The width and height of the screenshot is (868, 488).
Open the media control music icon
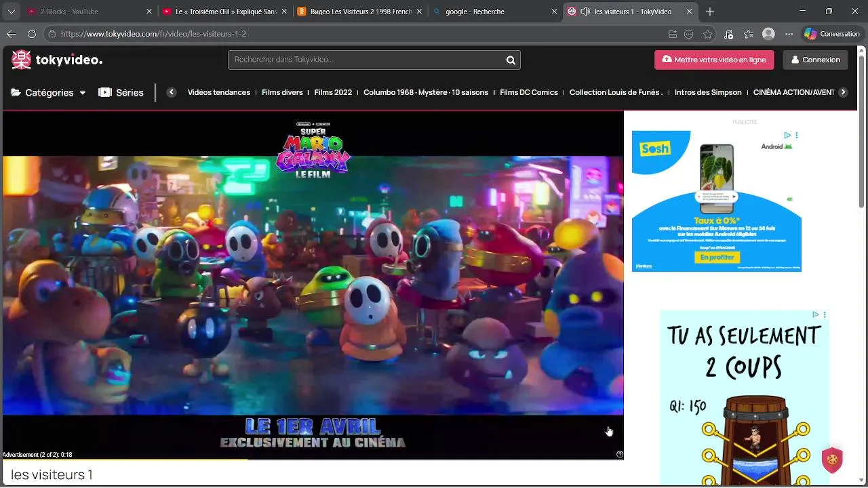[729, 34]
